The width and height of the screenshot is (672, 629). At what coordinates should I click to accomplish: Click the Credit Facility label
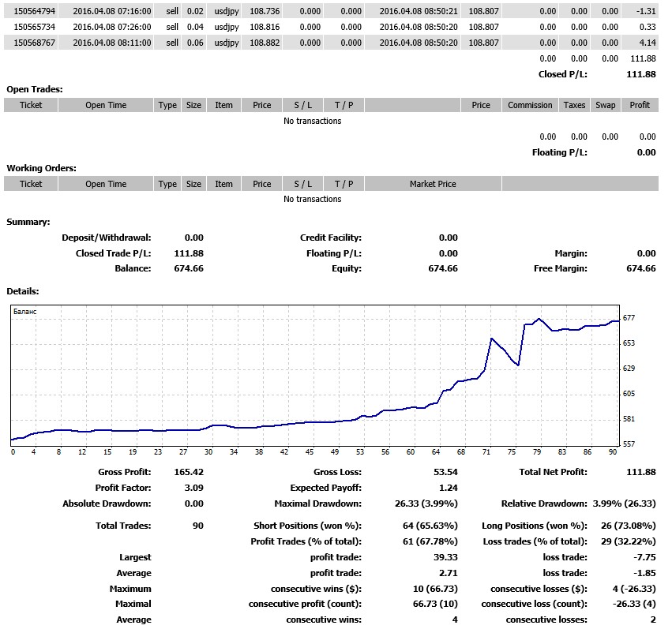[x=331, y=238]
